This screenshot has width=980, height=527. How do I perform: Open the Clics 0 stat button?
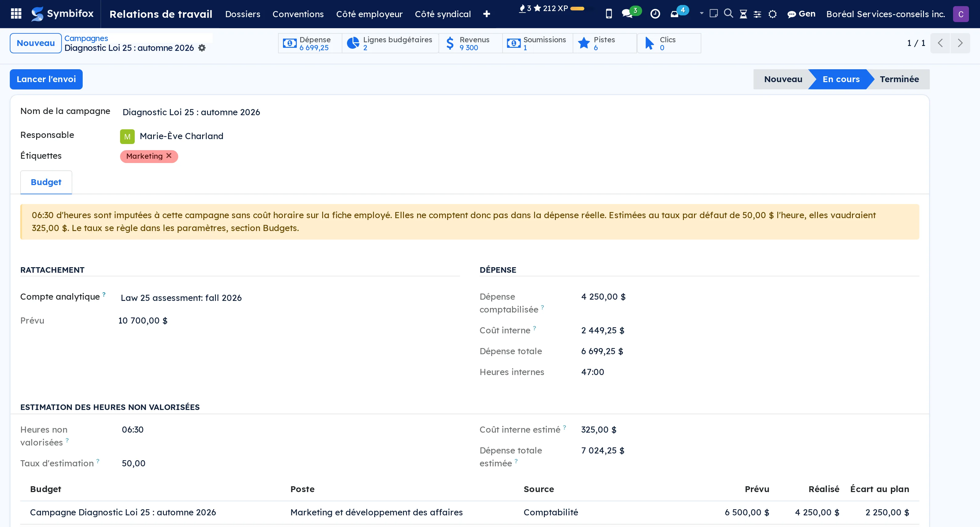point(669,43)
